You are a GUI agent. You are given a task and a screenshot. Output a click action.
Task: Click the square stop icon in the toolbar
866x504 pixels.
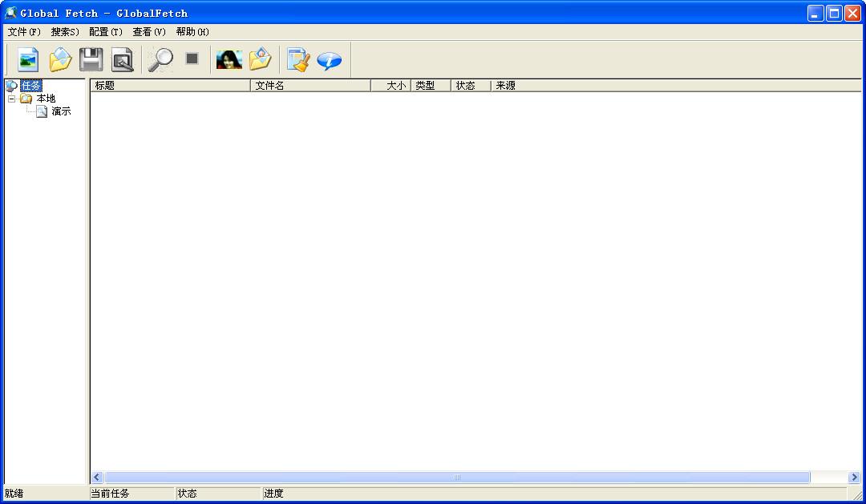click(x=192, y=58)
